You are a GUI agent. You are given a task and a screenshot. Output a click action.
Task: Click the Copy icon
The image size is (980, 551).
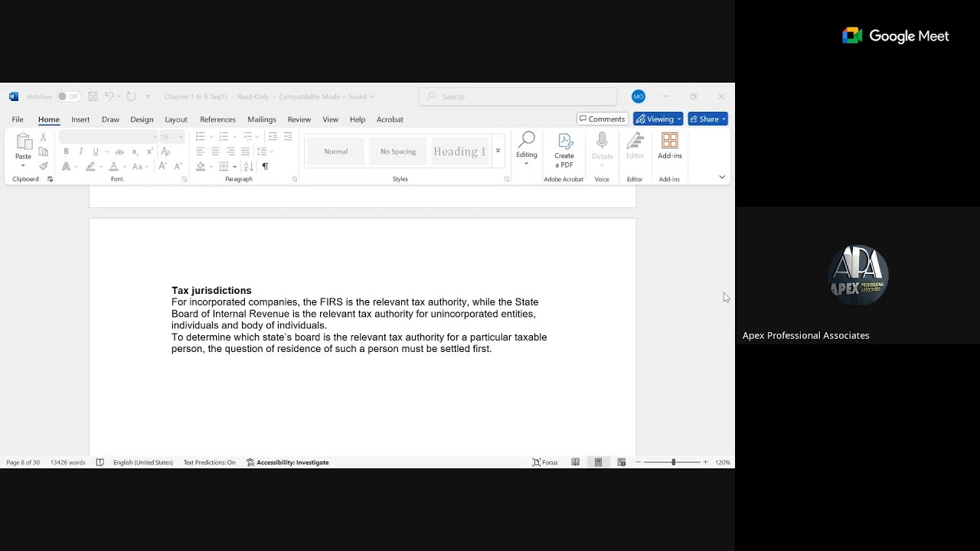(43, 152)
